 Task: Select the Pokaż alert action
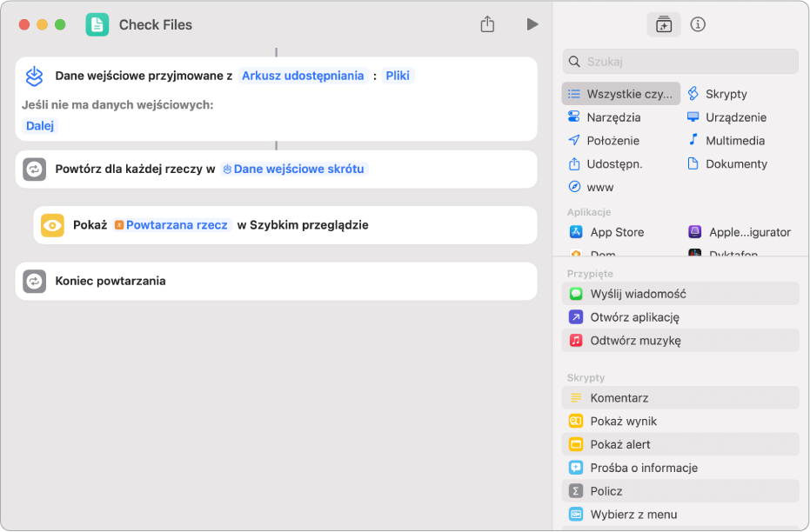619,444
